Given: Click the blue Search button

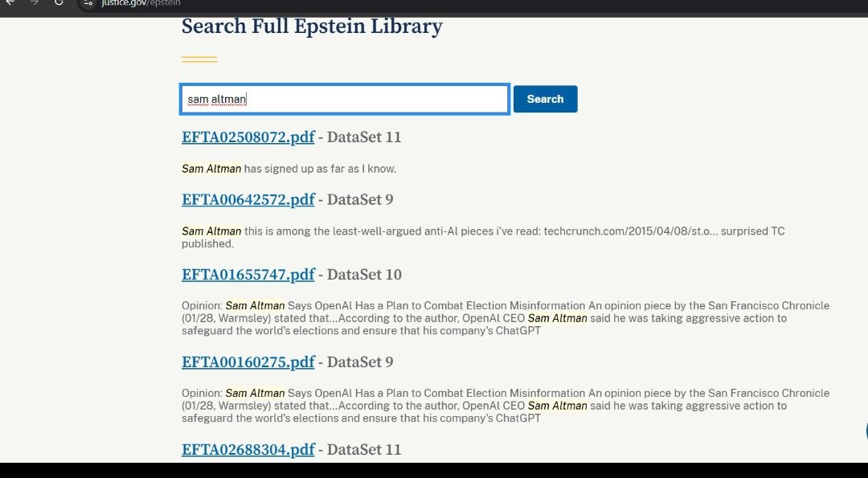Looking at the screenshot, I should point(545,99).
